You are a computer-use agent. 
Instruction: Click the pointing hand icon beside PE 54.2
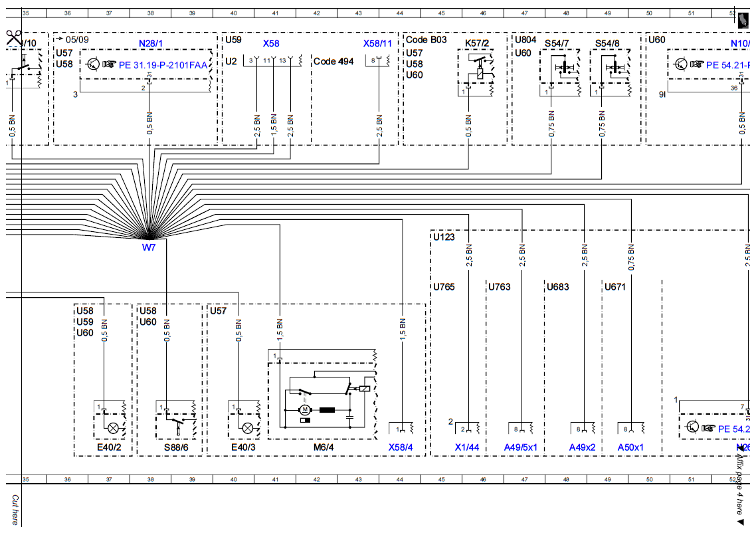(x=709, y=428)
